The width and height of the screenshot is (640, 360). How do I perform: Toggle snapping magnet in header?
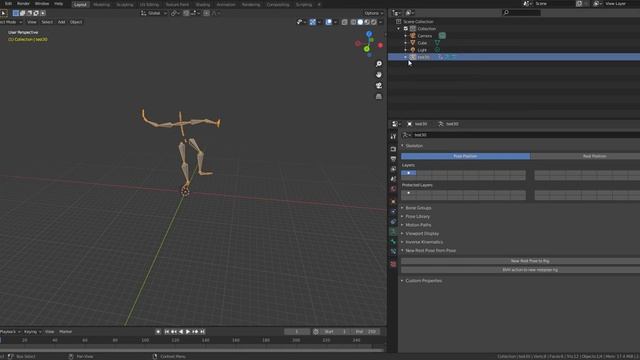(x=186, y=13)
